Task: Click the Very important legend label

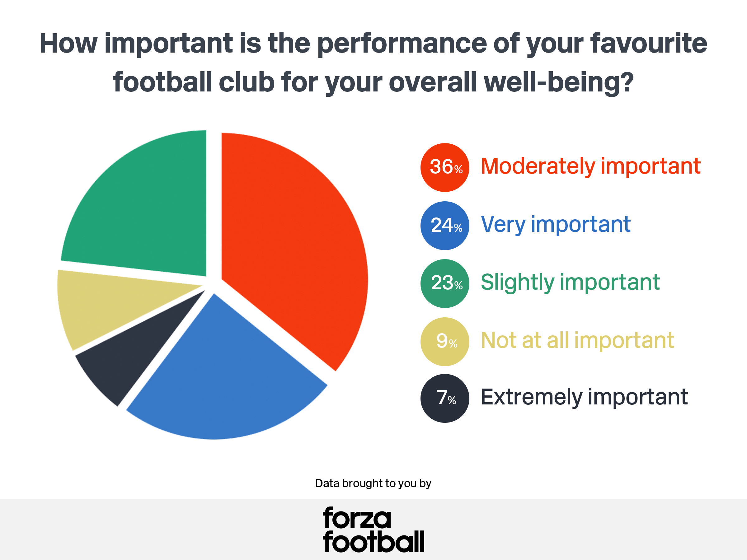Action: [x=556, y=225]
